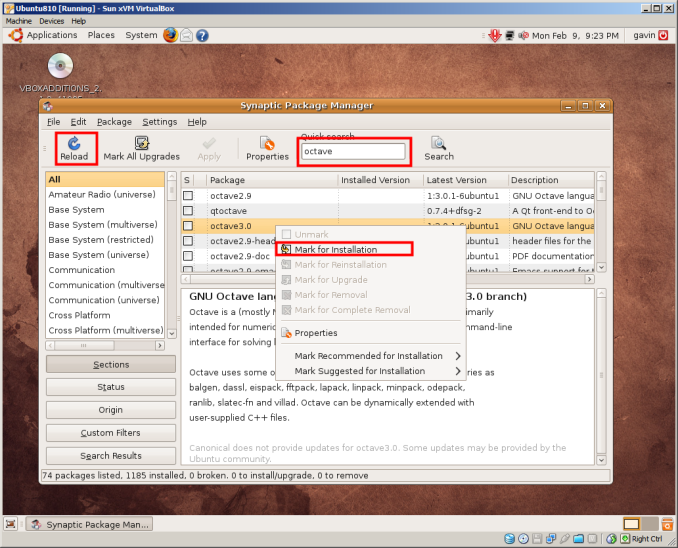Click the show desktop icon
Screen dimensions: 678x548
11,524
